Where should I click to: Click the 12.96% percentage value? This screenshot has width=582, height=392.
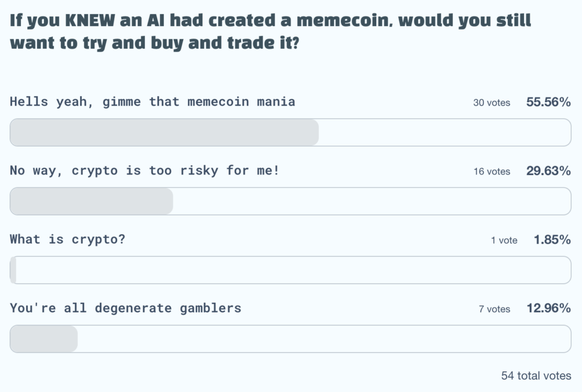548,309
